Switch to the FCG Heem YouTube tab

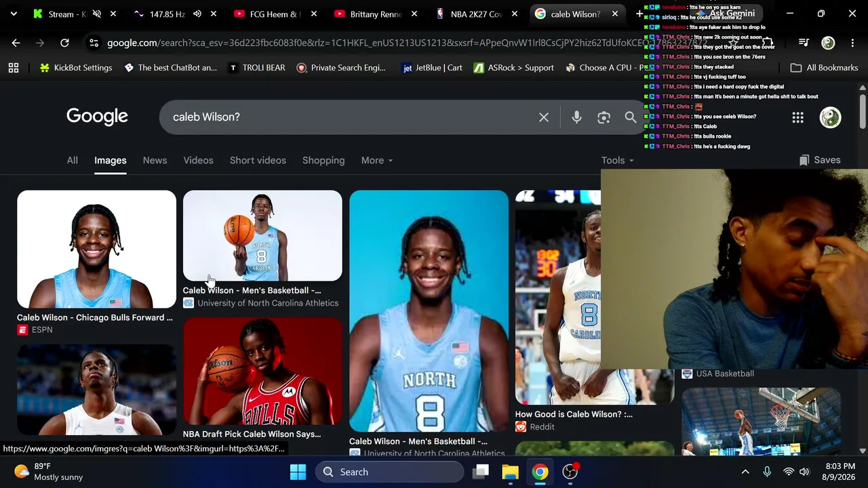(274, 14)
